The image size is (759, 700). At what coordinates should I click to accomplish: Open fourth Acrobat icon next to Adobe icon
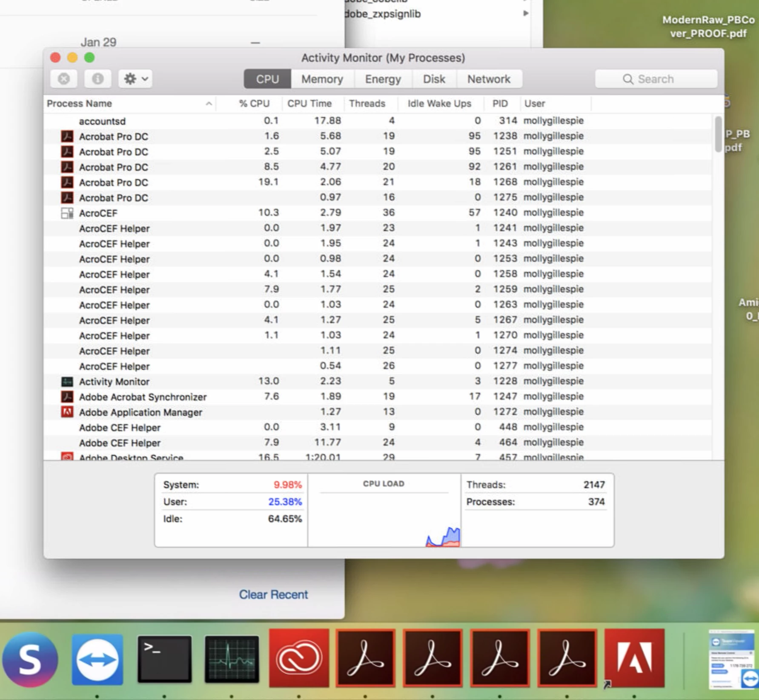567,658
